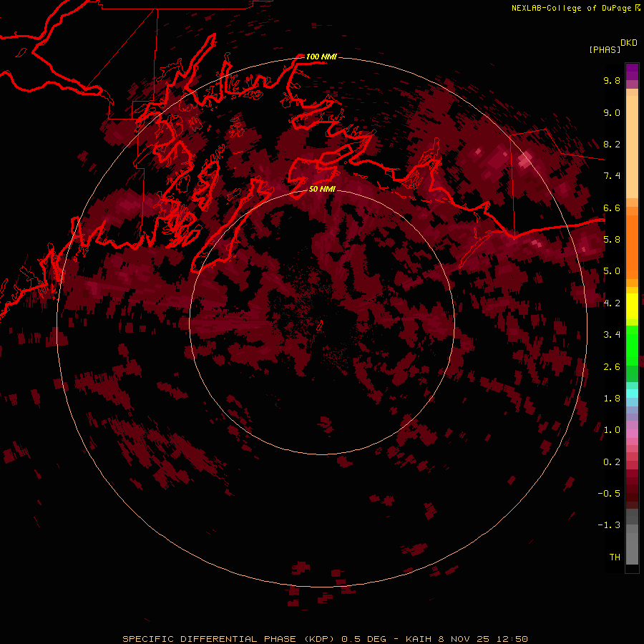Viewport: 644px width, 644px height.
Task: Click the 1.8 value on the color scale
Action: 612,399
